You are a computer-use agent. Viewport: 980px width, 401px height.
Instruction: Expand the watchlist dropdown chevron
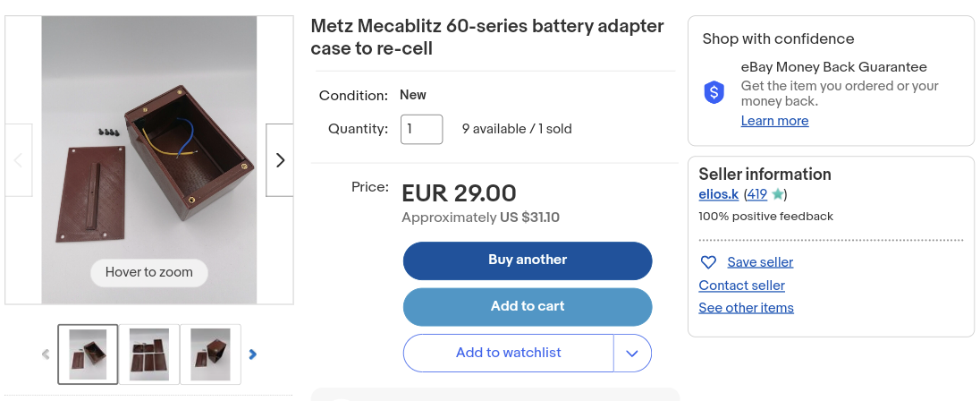click(632, 353)
